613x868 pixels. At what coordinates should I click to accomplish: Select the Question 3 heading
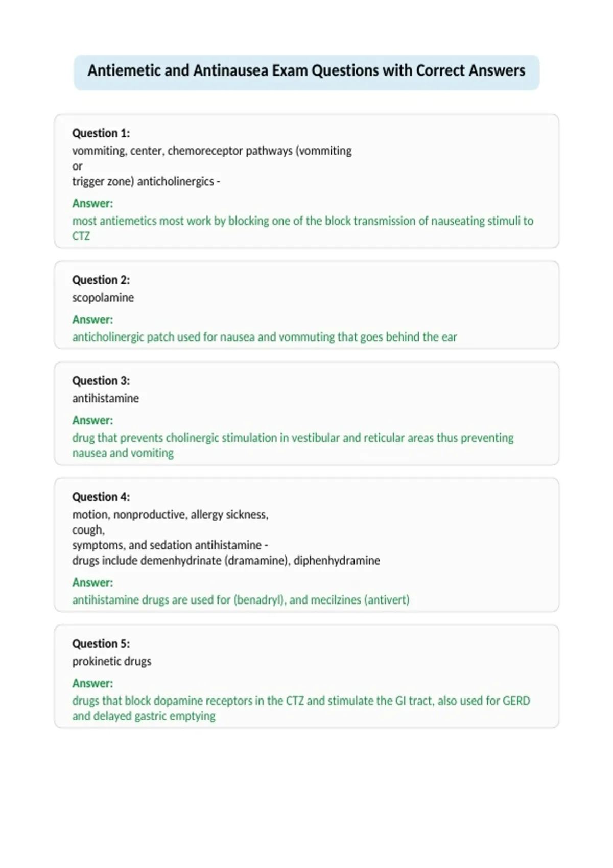pos(101,381)
